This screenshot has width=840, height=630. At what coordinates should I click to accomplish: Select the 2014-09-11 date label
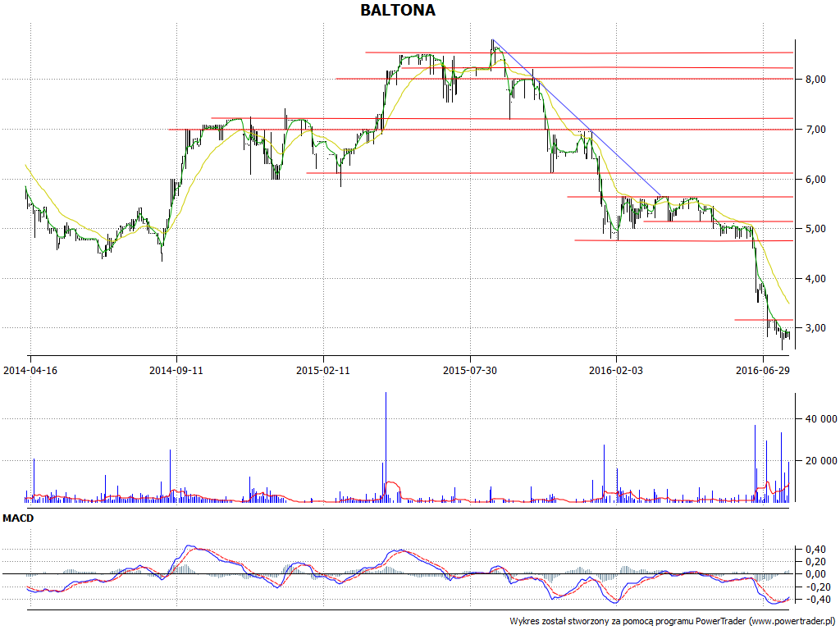176,370
